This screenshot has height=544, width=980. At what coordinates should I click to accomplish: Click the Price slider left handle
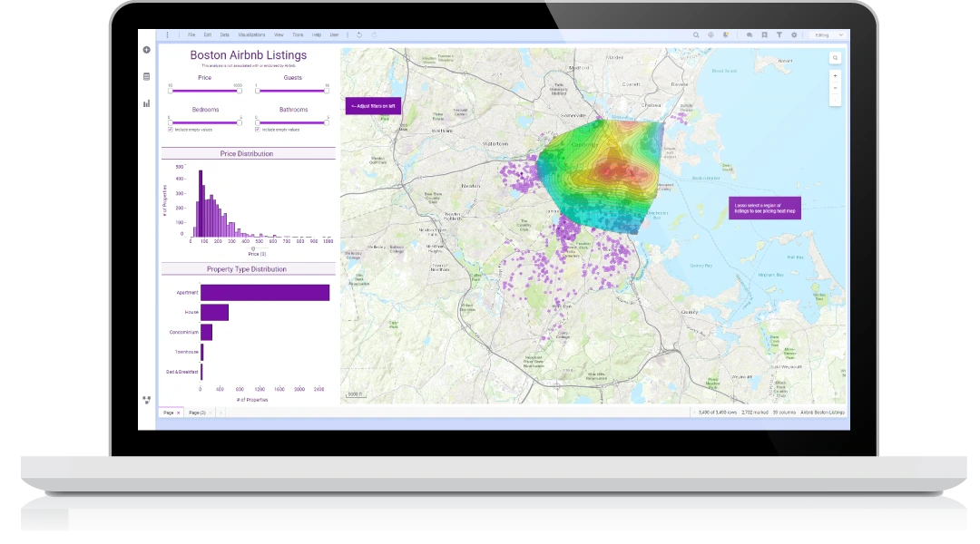point(170,92)
